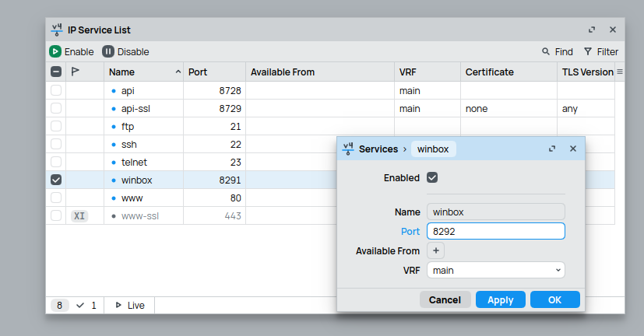This screenshot has width=644, height=336.
Task: Click the Filter label in toolbar
Action: coord(607,51)
